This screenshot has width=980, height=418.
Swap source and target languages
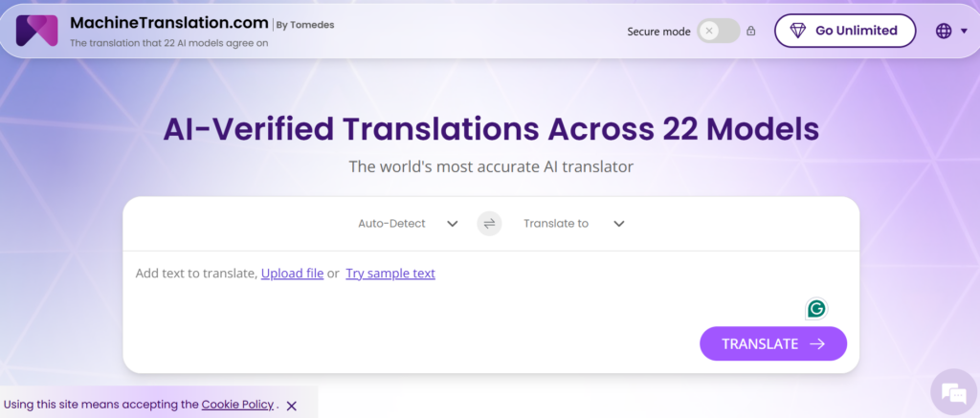tap(489, 224)
